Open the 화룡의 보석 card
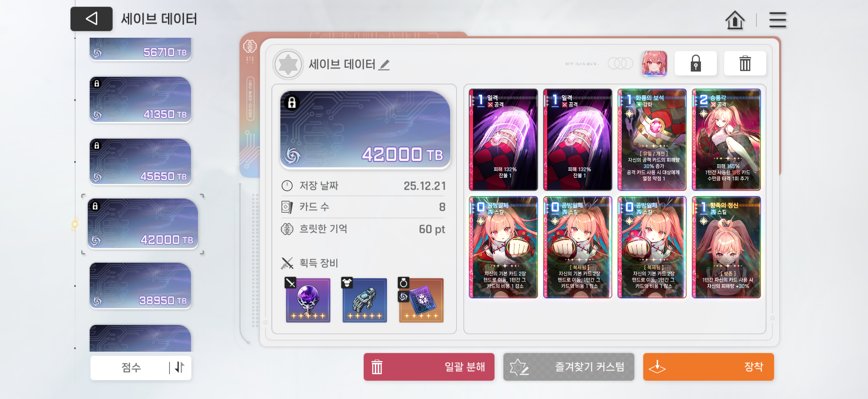868x399 pixels. pyautogui.click(x=652, y=140)
